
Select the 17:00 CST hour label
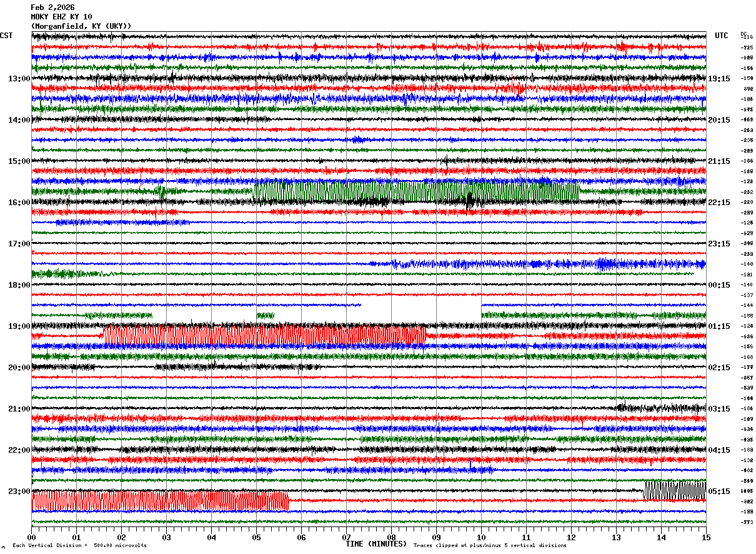pos(19,244)
